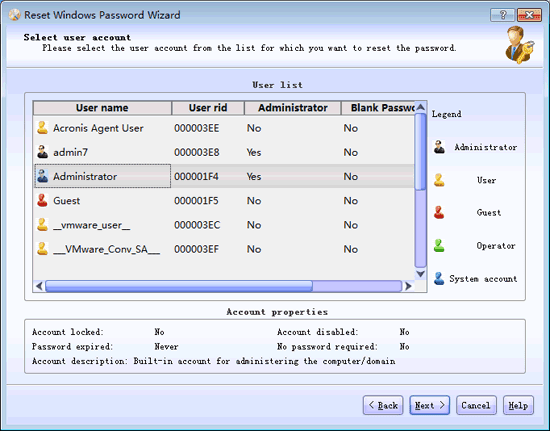The image size is (550, 431).
Task: Go Back to previous wizard page
Action: tap(383, 405)
